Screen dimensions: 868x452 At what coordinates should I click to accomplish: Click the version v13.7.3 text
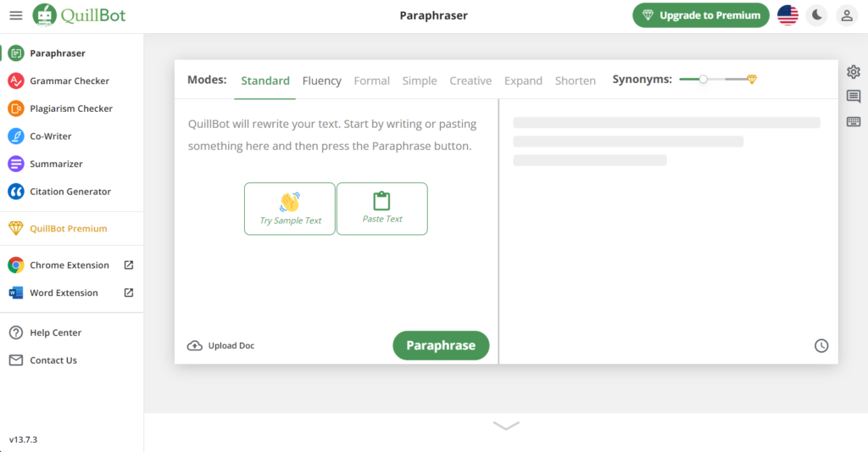tap(23, 440)
